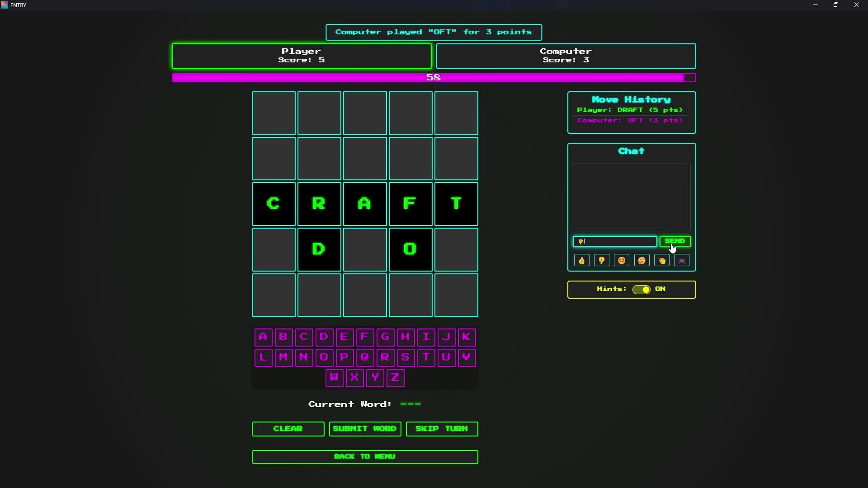Click the clapping hands emoji
The width and height of the screenshot is (868, 488).
[662, 260]
